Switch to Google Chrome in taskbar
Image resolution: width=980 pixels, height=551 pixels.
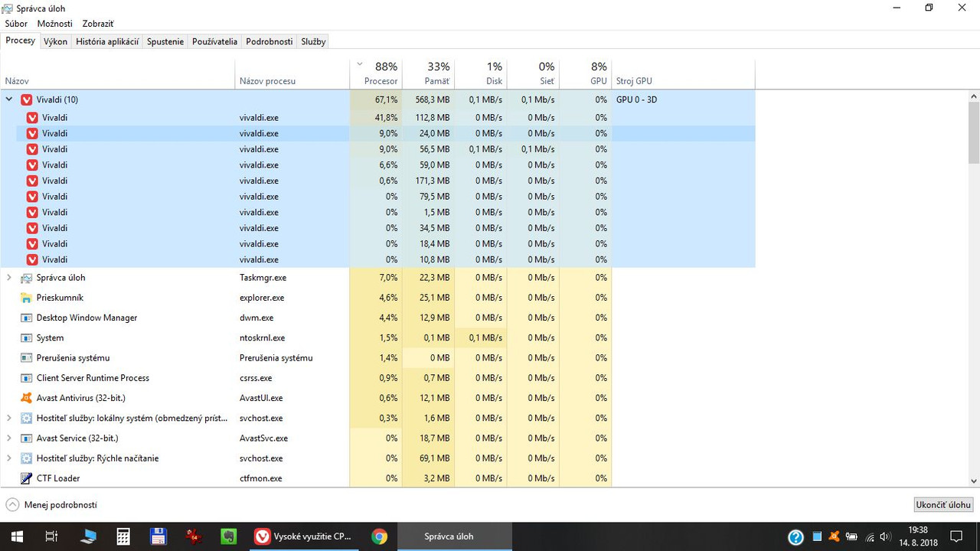(379, 536)
